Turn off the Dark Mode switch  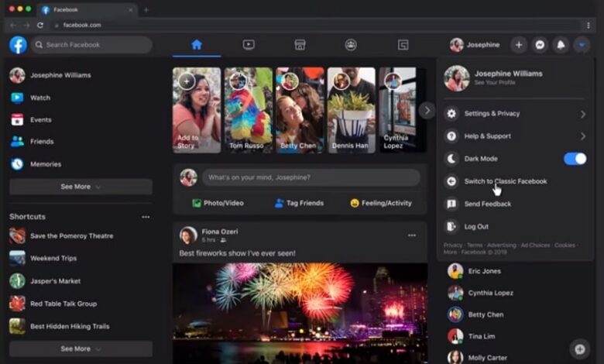[x=575, y=159]
